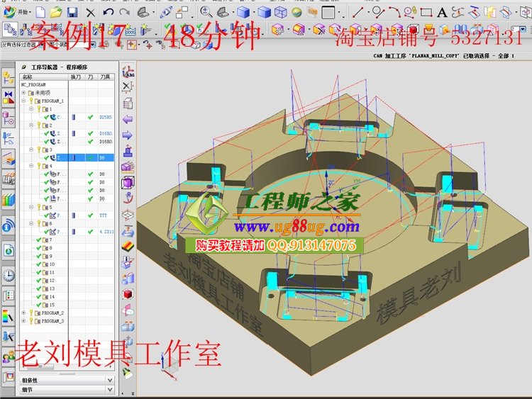Viewport: 532px width, 399px height.
Task: Click the 名称 column header
Action: point(27,77)
